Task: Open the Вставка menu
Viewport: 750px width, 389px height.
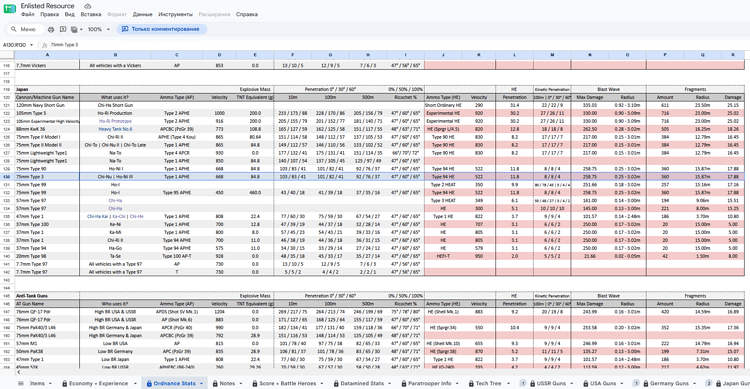Action: click(91, 14)
